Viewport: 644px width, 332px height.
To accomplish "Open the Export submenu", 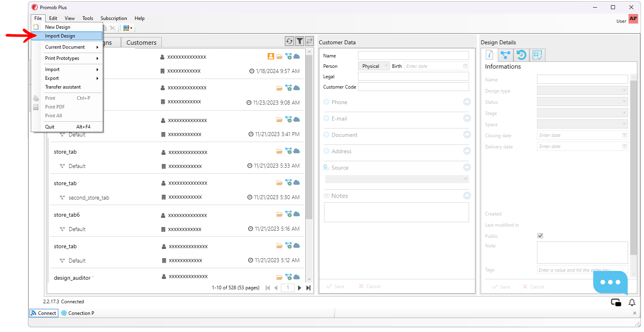I will [67, 78].
